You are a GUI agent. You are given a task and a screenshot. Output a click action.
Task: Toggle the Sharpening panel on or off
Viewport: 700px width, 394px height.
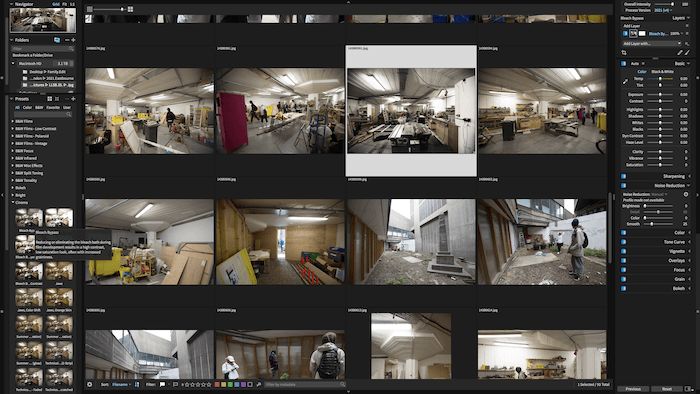point(624,176)
